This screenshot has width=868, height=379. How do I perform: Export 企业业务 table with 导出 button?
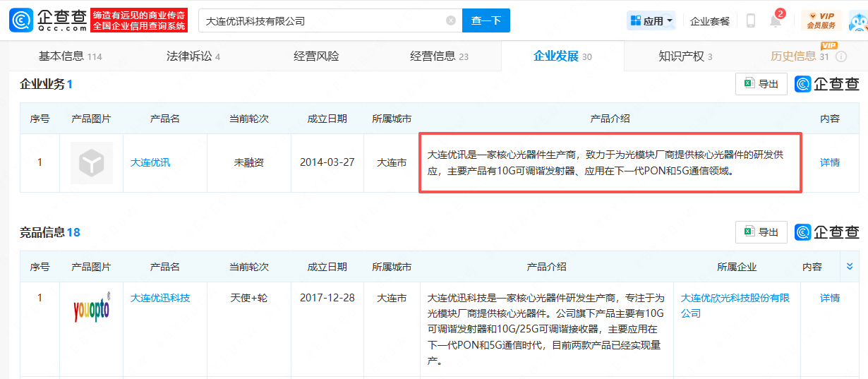761,84
